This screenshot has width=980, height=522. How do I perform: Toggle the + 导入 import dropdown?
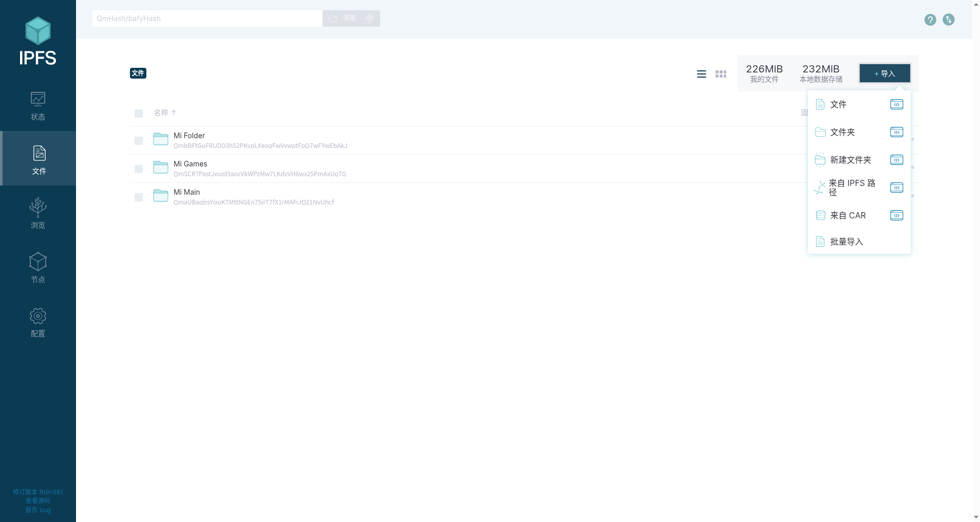point(885,73)
